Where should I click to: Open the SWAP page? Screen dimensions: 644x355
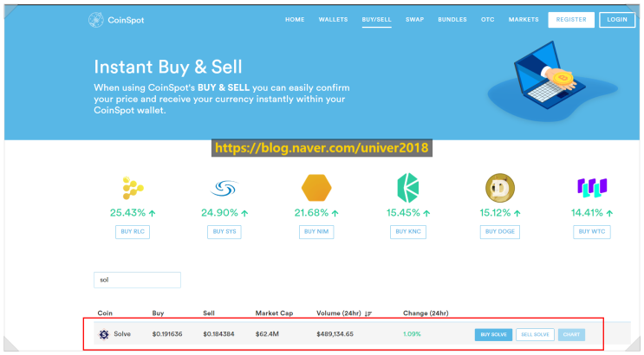415,19
